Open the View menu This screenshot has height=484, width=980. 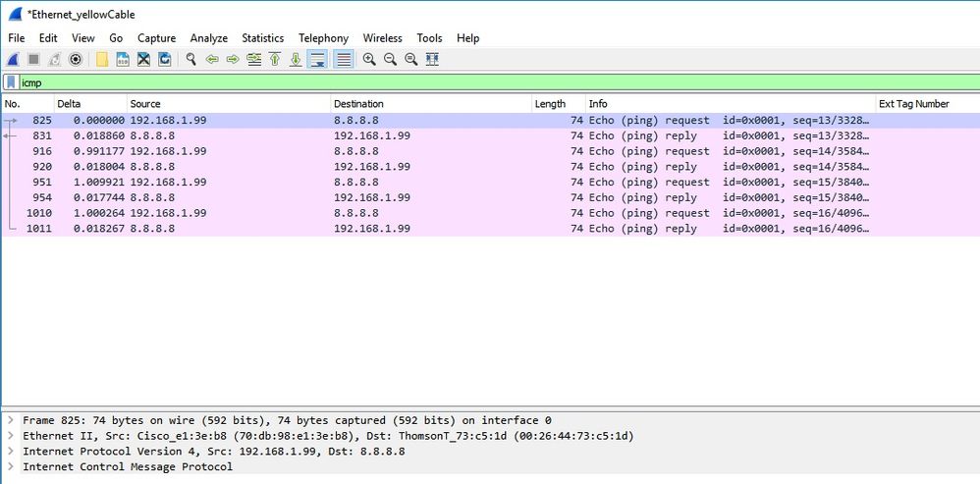tap(83, 38)
